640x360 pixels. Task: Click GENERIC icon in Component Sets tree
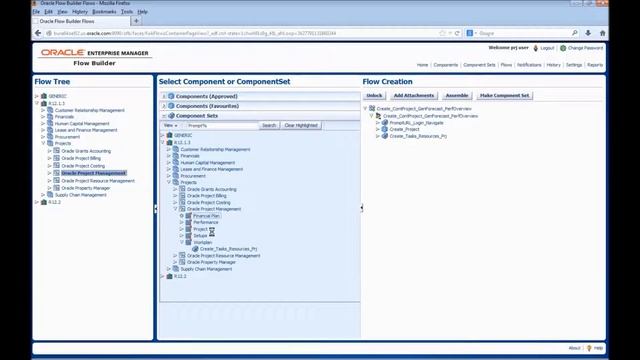pyautogui.click(x=170, y=135)
